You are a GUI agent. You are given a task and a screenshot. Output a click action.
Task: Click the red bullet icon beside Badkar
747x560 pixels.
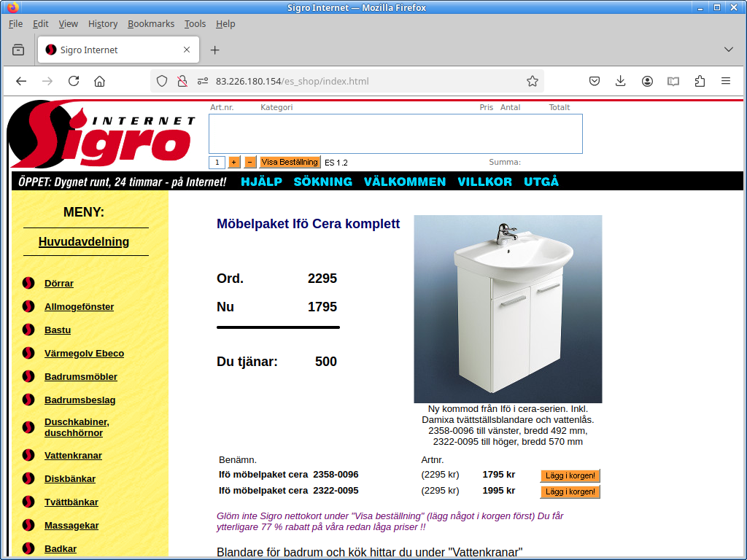pos(28,548)
